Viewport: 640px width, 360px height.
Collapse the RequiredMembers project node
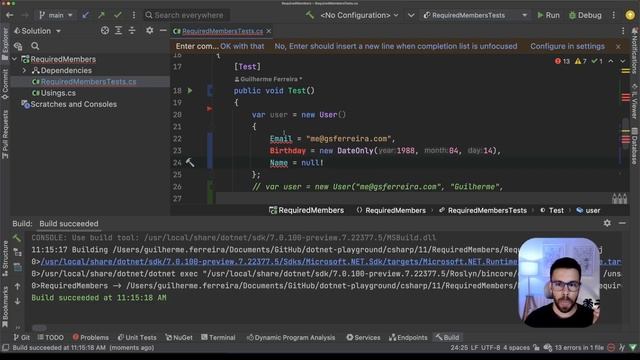click(x=15, y=59)
